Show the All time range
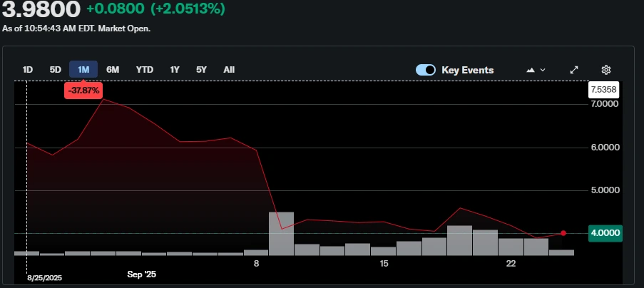Screen dimensions: 644x288 coord(229,70)
